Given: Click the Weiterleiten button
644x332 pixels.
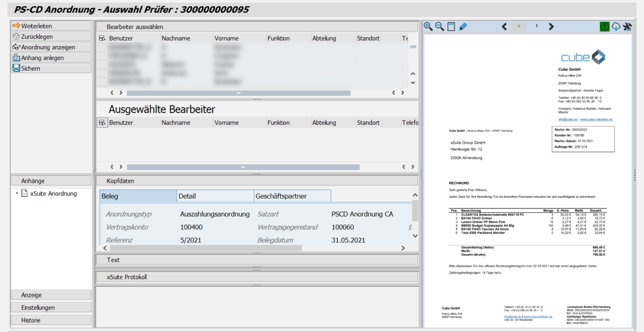Looking at the screenshot, I should click(32, 25).
